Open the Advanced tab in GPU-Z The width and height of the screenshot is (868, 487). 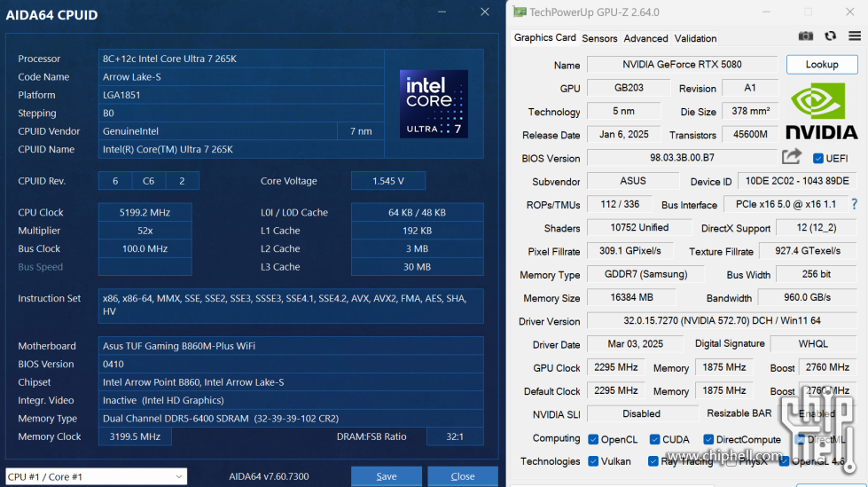click(x=645, y=38)
